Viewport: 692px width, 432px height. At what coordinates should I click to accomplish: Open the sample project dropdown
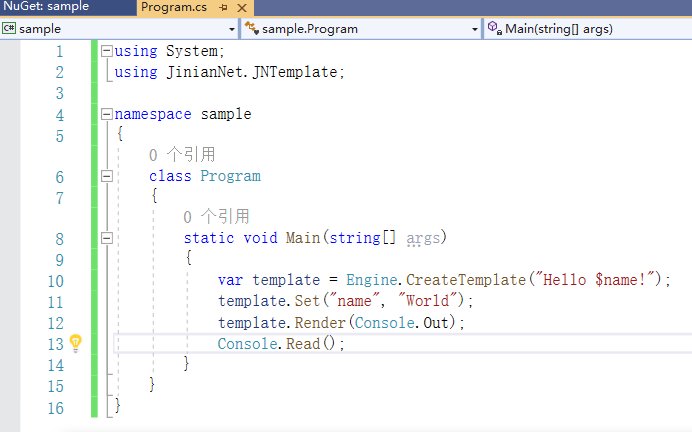231,29
